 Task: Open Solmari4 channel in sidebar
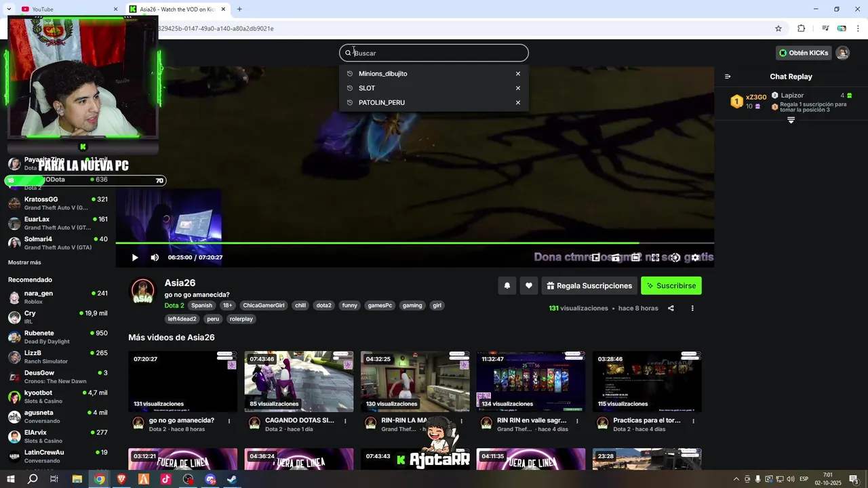tap(58, 243)
